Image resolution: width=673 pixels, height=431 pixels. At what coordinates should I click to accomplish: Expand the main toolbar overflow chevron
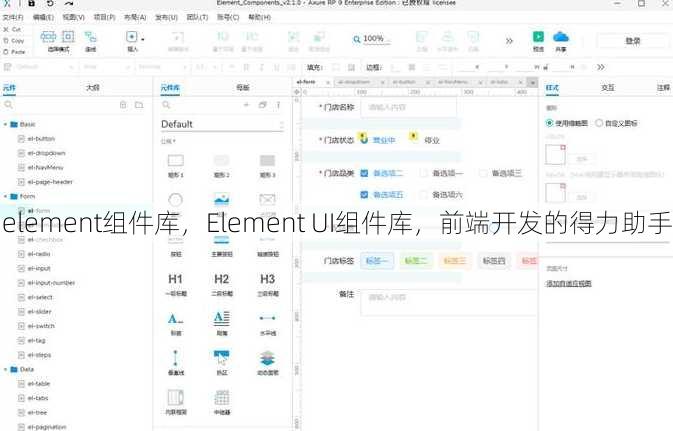click(509, 41)
